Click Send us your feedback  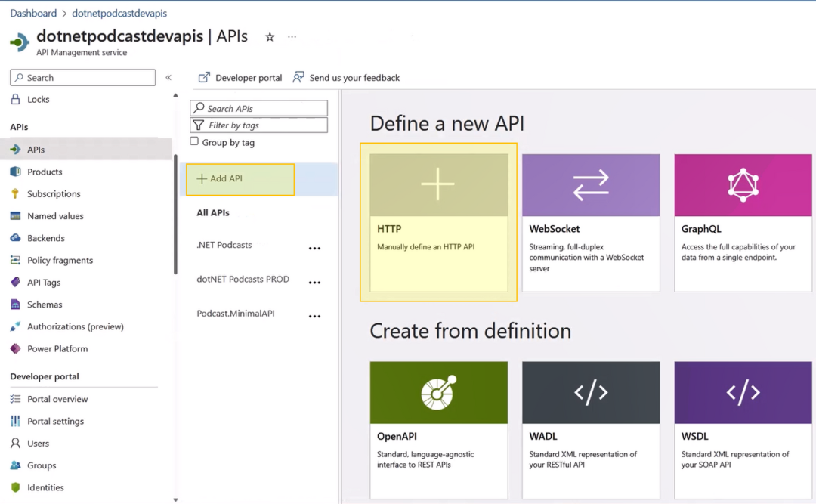[x=346, y=78]
